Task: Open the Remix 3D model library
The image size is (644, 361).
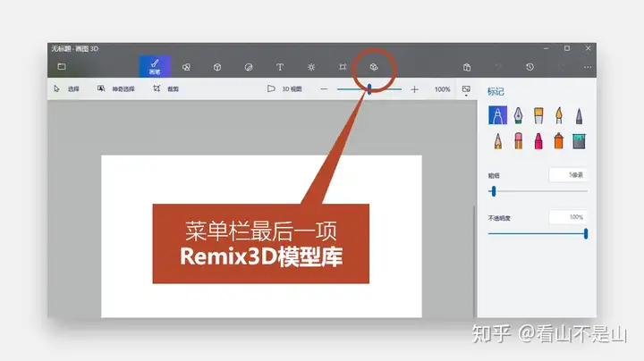Action: (x=374, y=67)
